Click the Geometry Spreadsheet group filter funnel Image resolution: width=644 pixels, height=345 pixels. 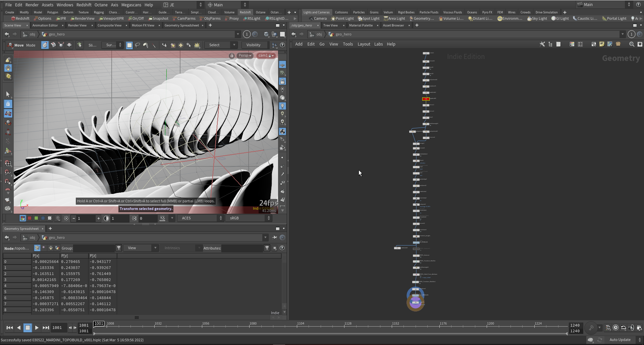click(119, 248)
